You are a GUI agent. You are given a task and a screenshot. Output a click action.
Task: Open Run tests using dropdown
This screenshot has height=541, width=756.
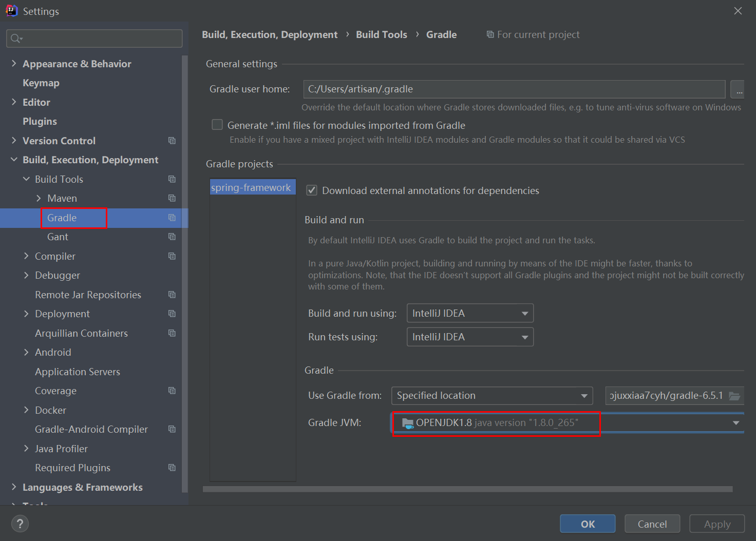tap(470, 337)
